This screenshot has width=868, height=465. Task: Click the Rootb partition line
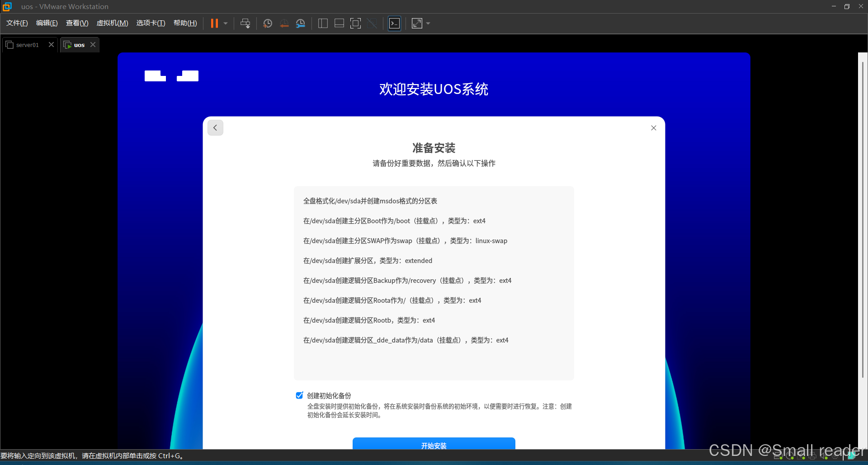369,320
